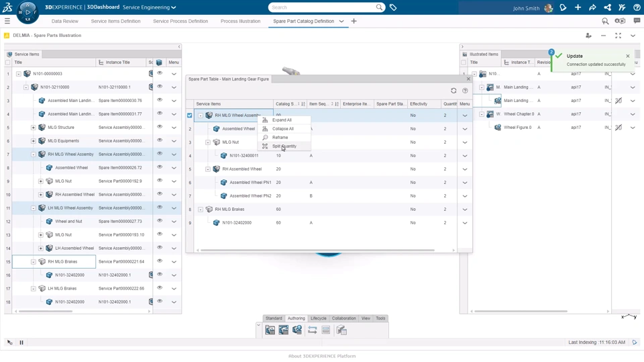Open the hamburger menu icon
The height and width of the screenshot is (362, 644).
[x=7, y=21]
